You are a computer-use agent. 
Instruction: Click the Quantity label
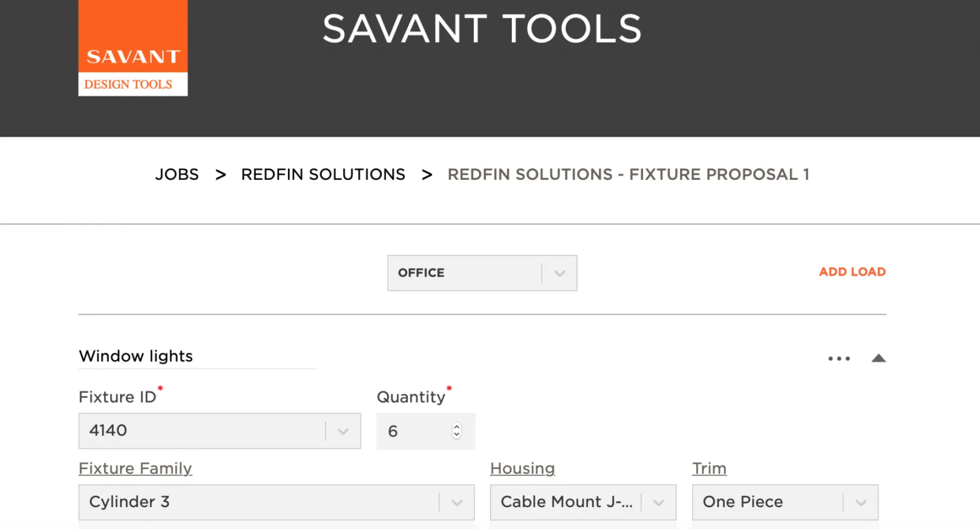click(x=411, y=397)
